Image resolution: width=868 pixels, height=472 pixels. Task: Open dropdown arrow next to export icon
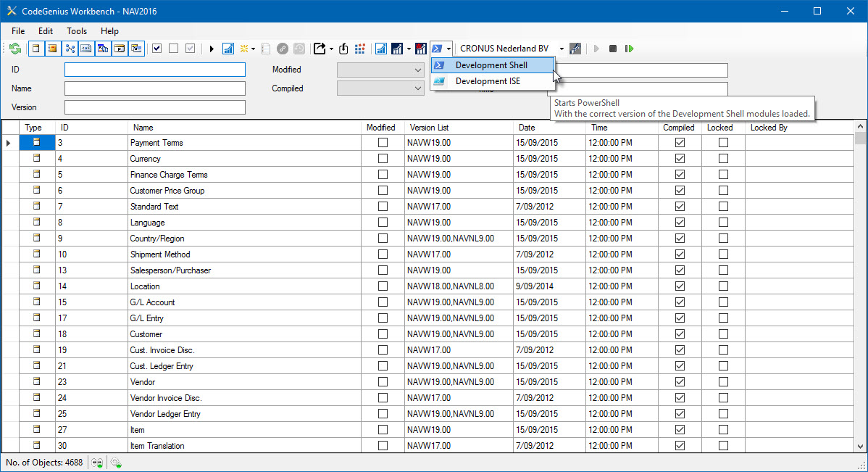point(331,49)
